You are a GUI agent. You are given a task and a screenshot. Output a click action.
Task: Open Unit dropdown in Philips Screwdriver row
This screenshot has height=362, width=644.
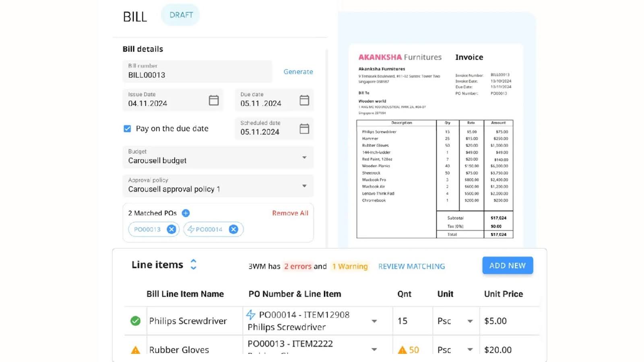point(470,321)
